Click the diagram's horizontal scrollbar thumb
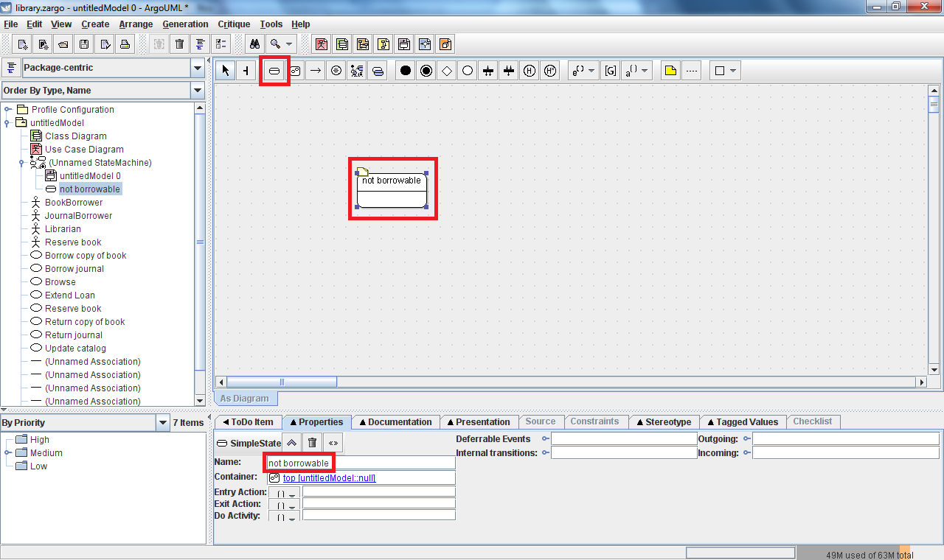The height and width of the screenshot is (560, 944). (x=281, y=382)
